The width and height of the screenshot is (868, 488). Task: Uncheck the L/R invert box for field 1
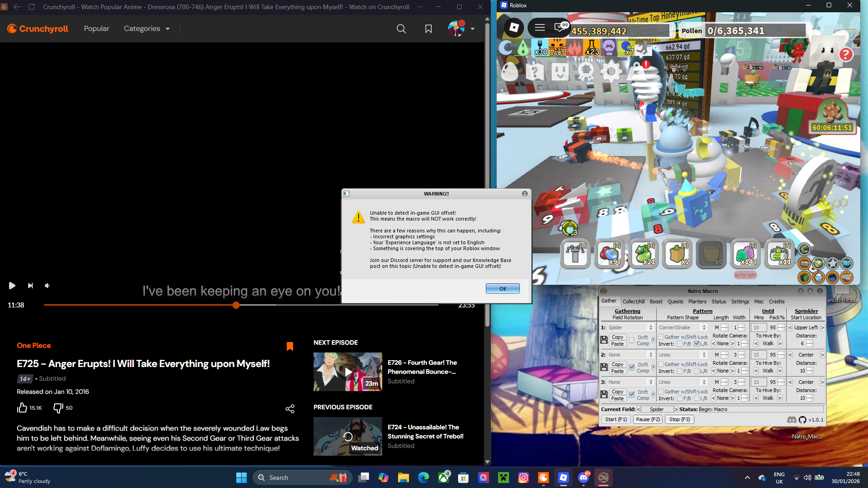tap(697, 343)
